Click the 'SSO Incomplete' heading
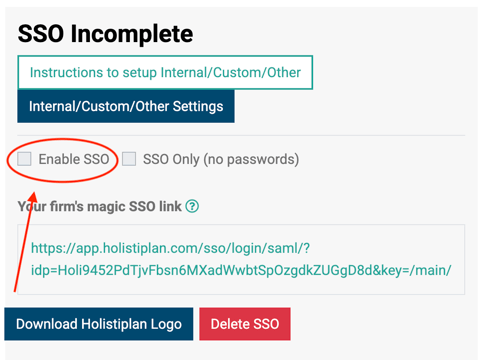The width and height of the screenshot is (483, 360). (105, 34)
